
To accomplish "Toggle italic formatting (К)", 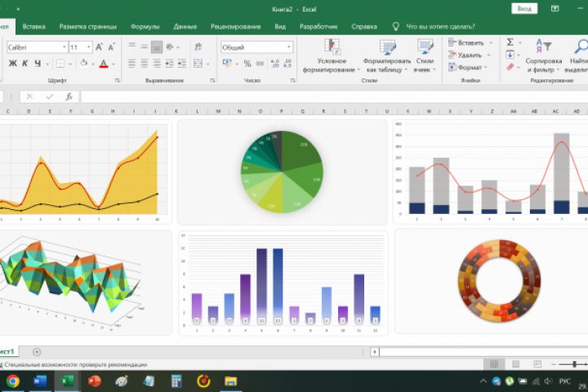I will [25, 64].
